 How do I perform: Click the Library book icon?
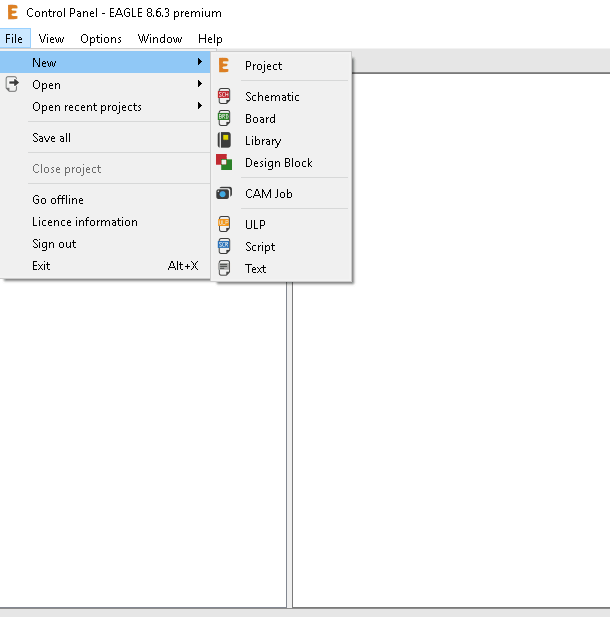tap(224, 140)
